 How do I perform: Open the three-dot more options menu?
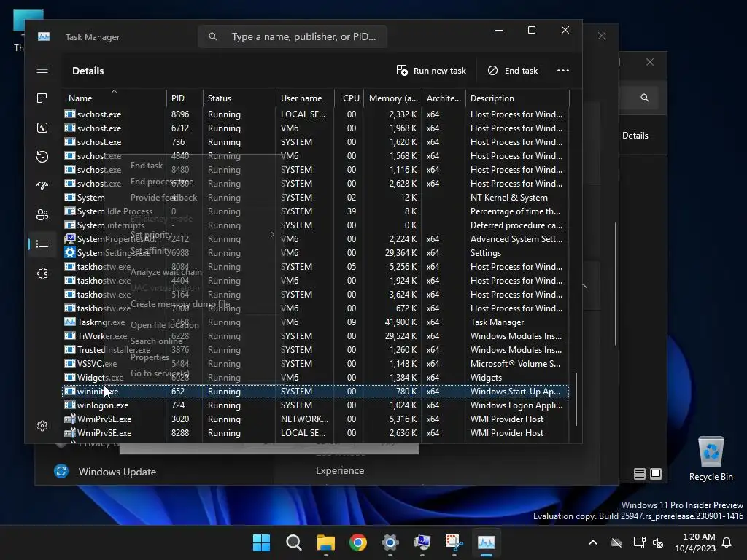[563, 71]
